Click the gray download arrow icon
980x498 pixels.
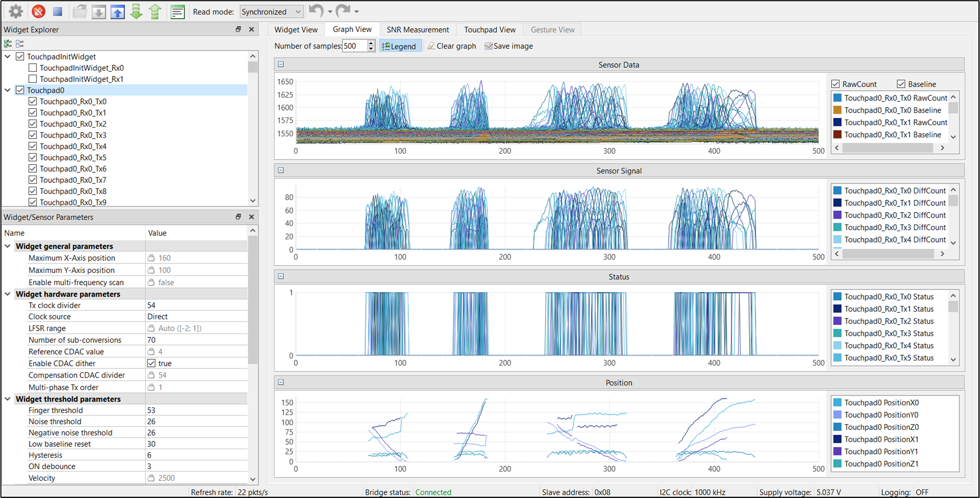[x=98, y=12]
